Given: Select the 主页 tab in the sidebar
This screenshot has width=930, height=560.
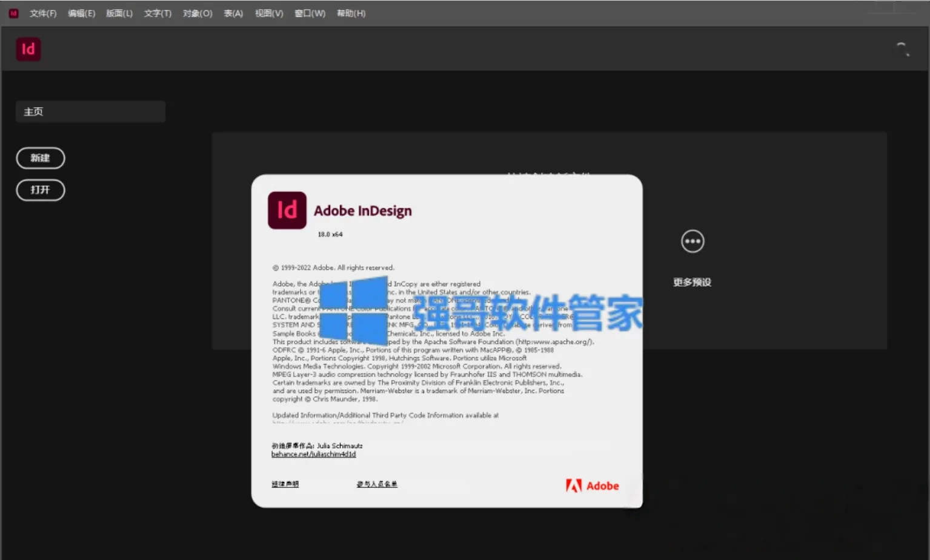Looking at the screenshot, I should [x=90, y=111].
